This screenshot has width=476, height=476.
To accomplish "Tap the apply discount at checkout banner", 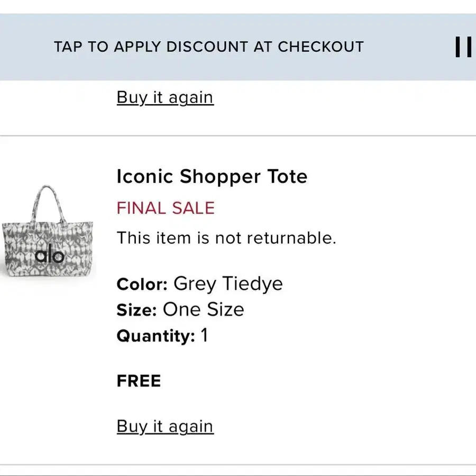I will pos(208,47).
